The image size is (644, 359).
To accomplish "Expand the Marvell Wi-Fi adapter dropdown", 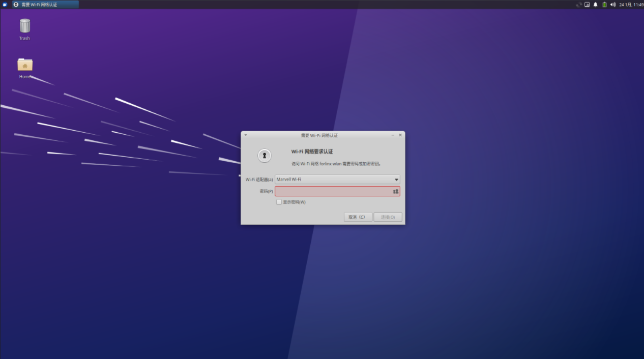I will click(x=337, y=179).
